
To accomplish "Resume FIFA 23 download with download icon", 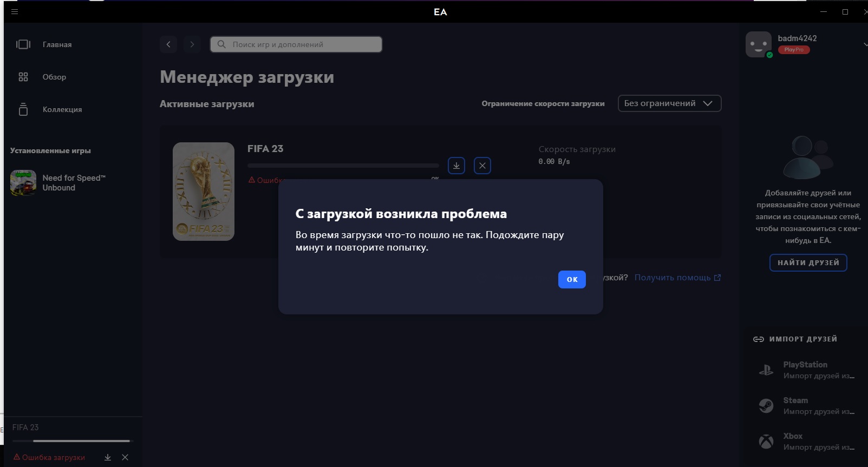I will point(456,166).
